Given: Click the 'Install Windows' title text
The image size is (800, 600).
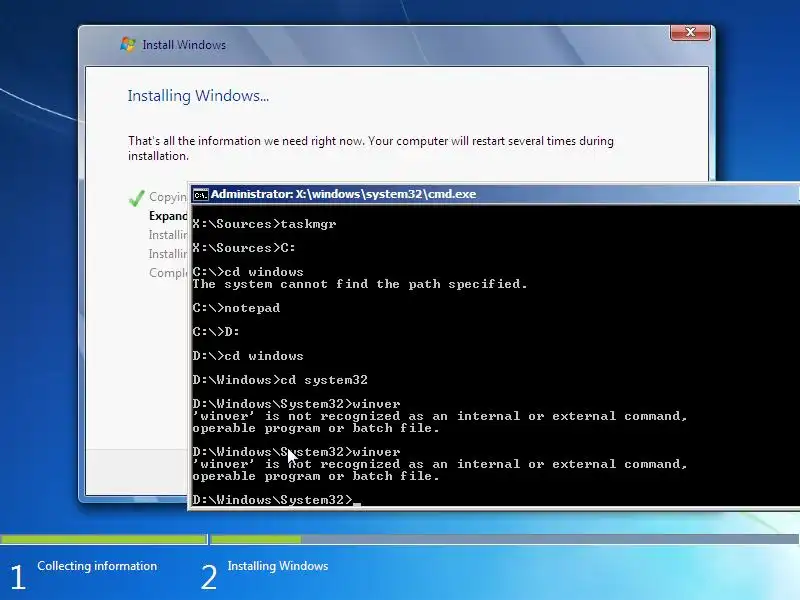Looking at the screenshot, I should coord(184,45).
